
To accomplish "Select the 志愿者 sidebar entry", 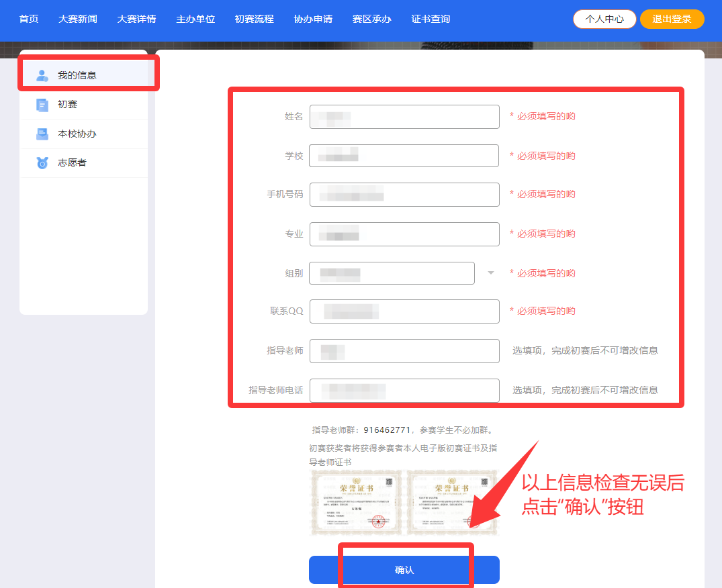I will coord(84,163).
